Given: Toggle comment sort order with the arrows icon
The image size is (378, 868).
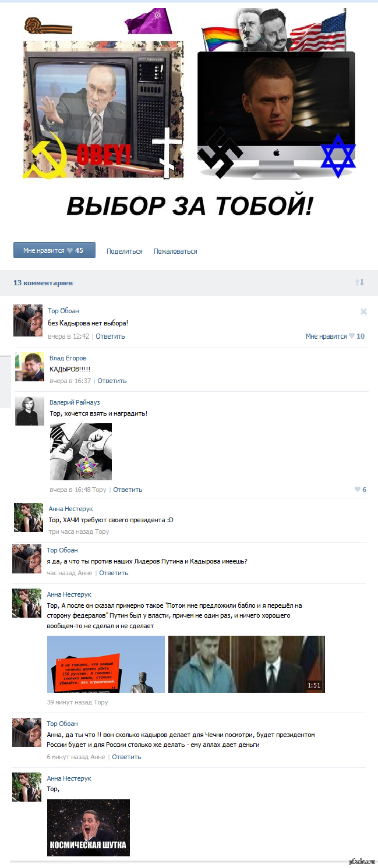Looking at the screenshot, I should pos(359,282).
